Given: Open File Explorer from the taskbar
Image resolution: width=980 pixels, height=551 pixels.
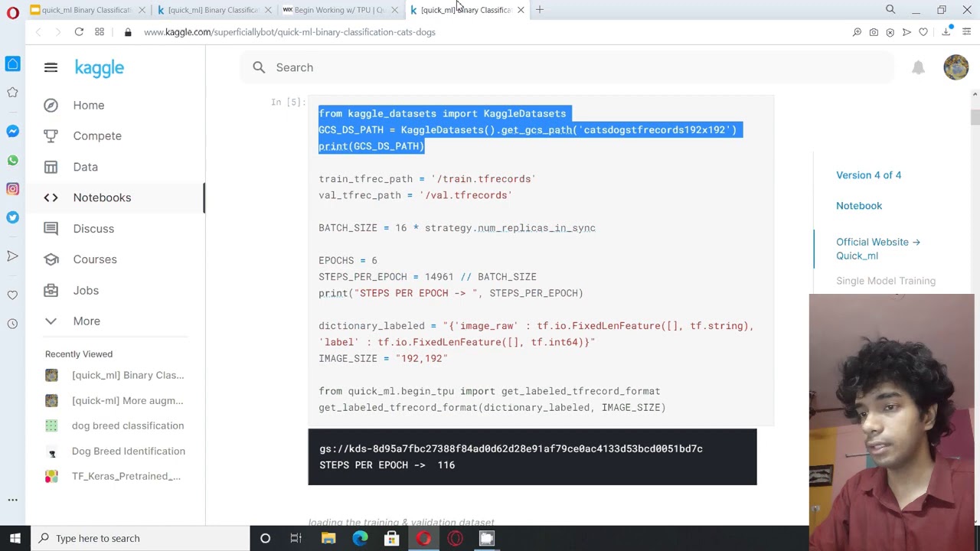Looking at the screenshot, I should pyautogui.click(x=328, y=538).
